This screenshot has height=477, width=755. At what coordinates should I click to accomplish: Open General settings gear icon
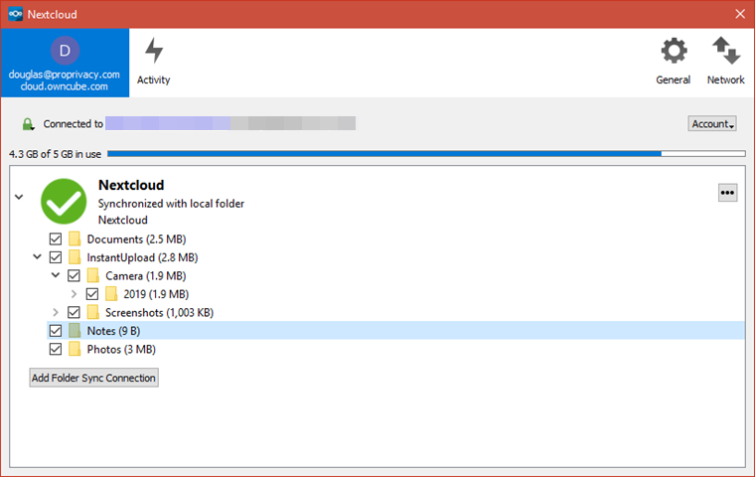[673, 51]
